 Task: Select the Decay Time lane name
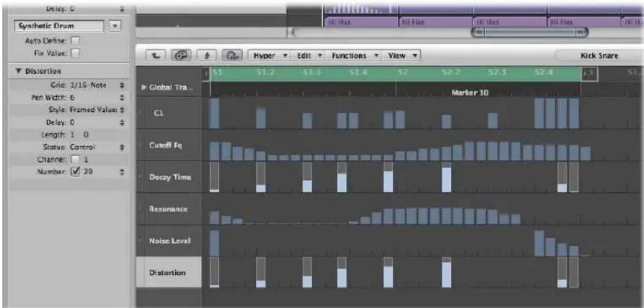[x=170, y=178]
